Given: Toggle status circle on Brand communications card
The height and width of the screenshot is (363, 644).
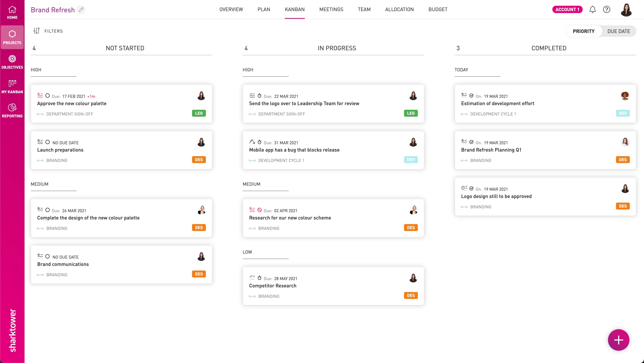Looking at the screenshot, I should (48, 257).
